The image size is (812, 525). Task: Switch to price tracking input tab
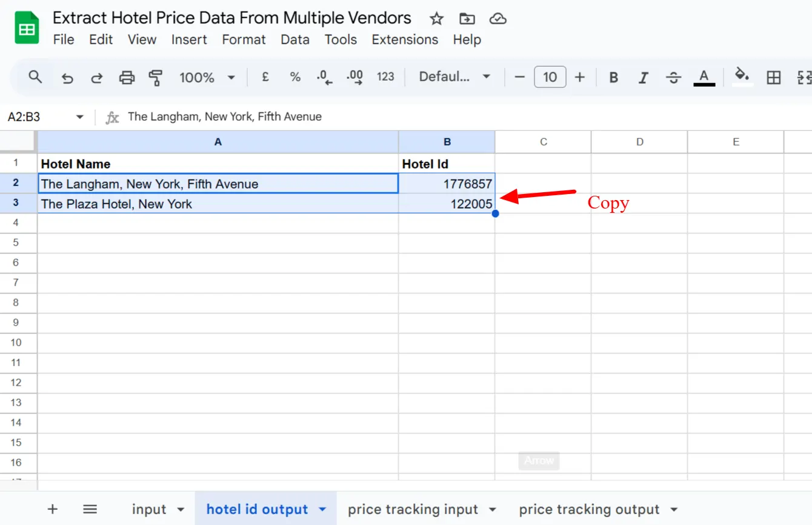tap(413, 509)
